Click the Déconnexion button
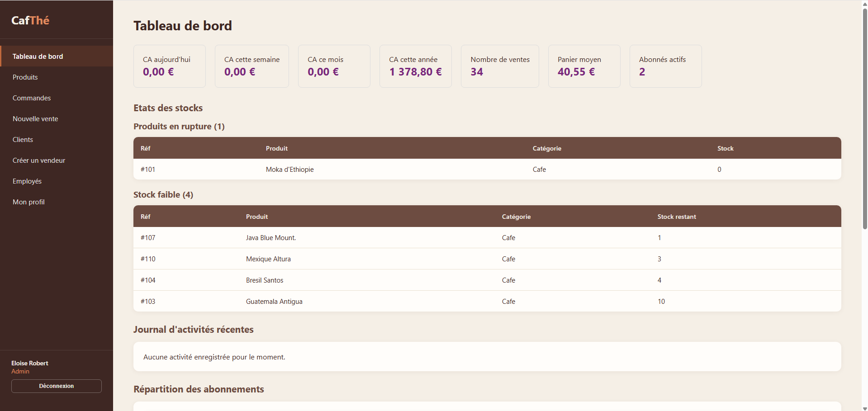This screenshot has width=868, height=411. coord(57,386)
